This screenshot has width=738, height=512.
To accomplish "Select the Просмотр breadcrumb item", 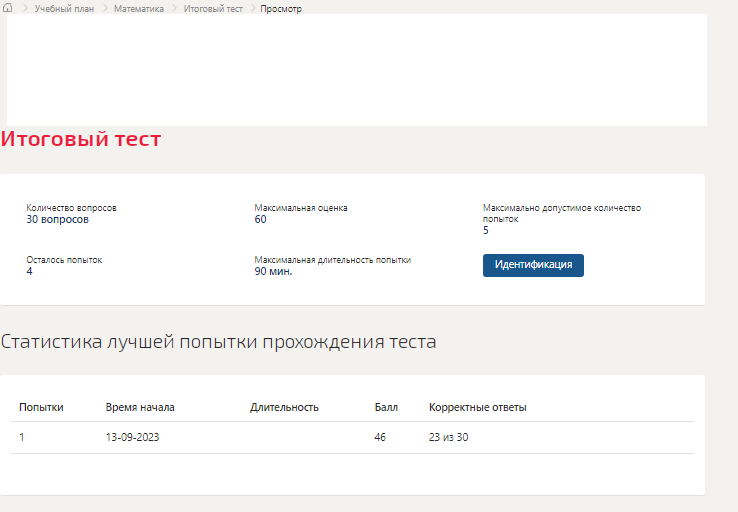I will point(281,8).
